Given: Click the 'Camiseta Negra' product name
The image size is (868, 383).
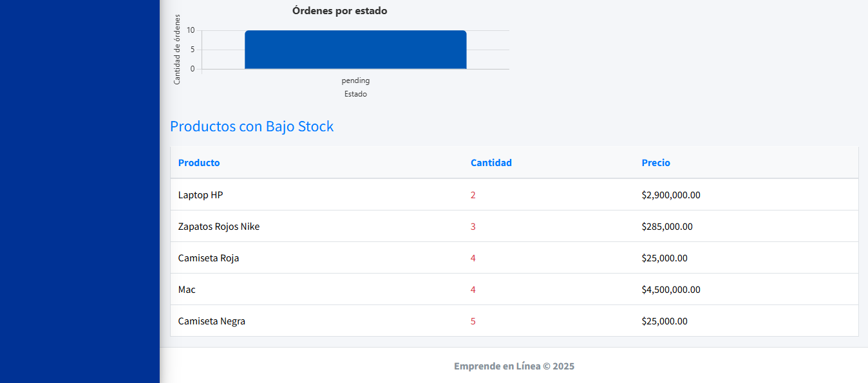Looking at the screenshot, I should coord(212,321).
